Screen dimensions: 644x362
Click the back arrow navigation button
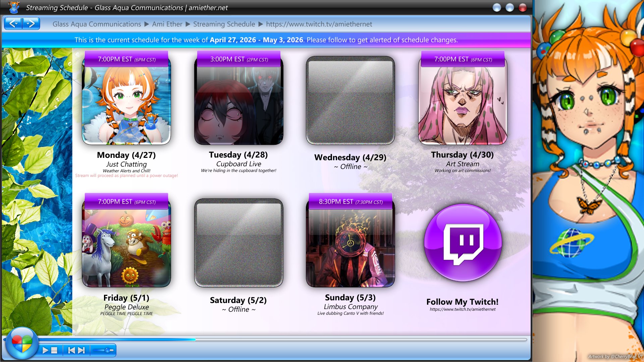(13, 24)
